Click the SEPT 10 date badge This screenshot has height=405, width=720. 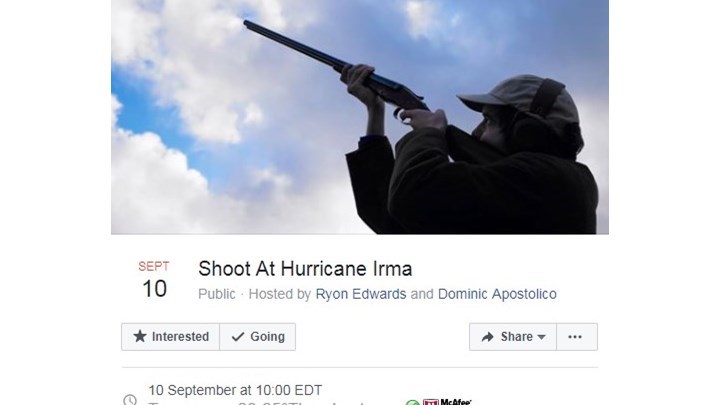point(154,280)
